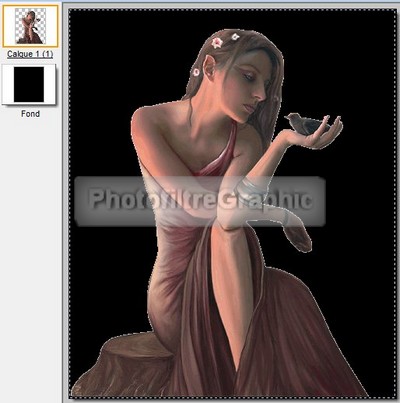Select the Calque 1 layer thumbnail

30,26
